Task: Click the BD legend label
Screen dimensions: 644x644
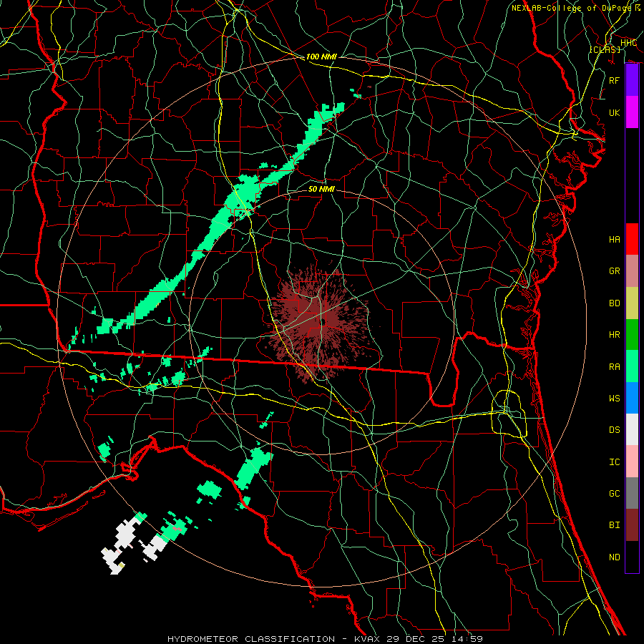Action: click(x=614, y=303)
